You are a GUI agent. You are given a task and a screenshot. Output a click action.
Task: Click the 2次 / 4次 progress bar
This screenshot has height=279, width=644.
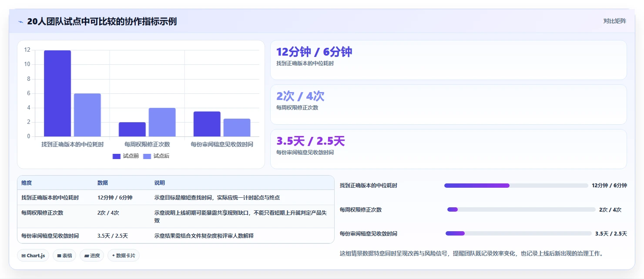(x=521, y=209)
